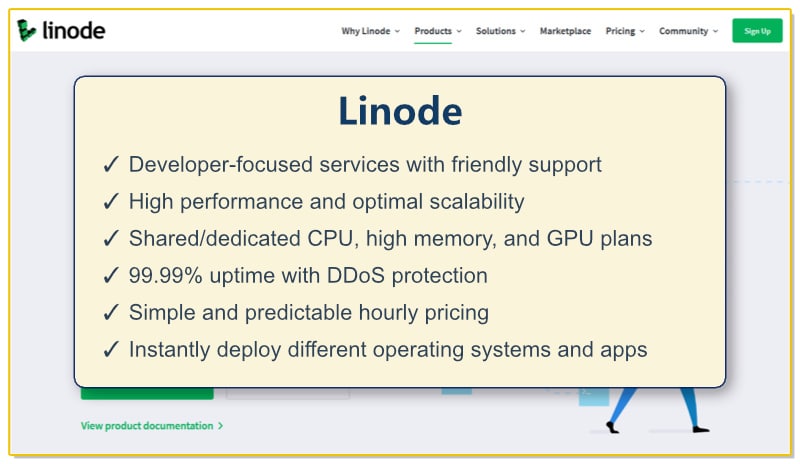Viewport: 800px width, 464px height.
Task: Click checkmark beside Simple and predictable pricing
Action: point(112,312)
